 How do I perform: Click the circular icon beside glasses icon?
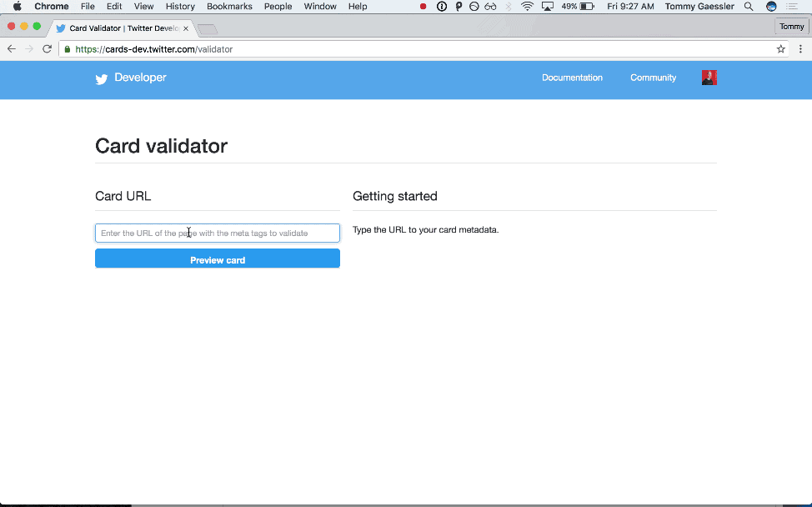coord(474,6)
